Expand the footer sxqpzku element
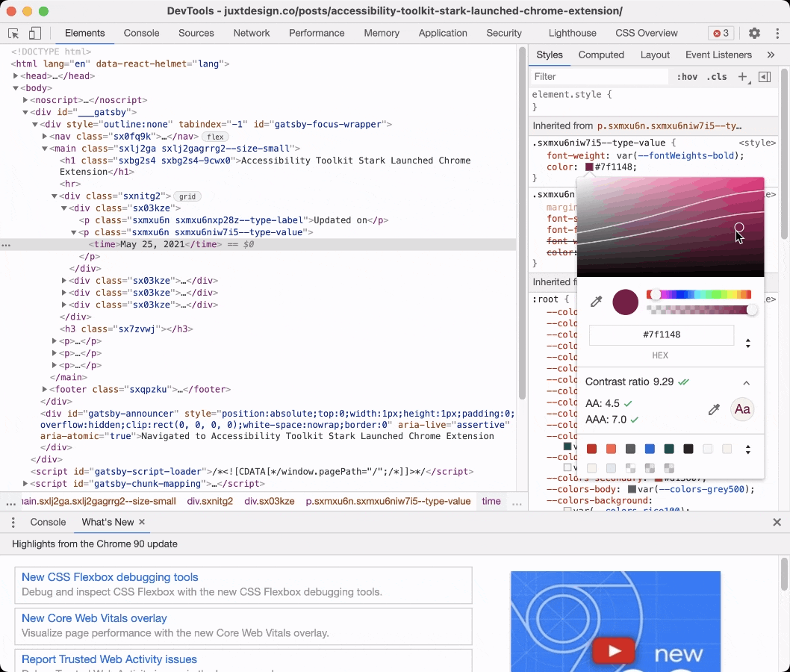Screen dimensions: 790x672 (45, 390)
